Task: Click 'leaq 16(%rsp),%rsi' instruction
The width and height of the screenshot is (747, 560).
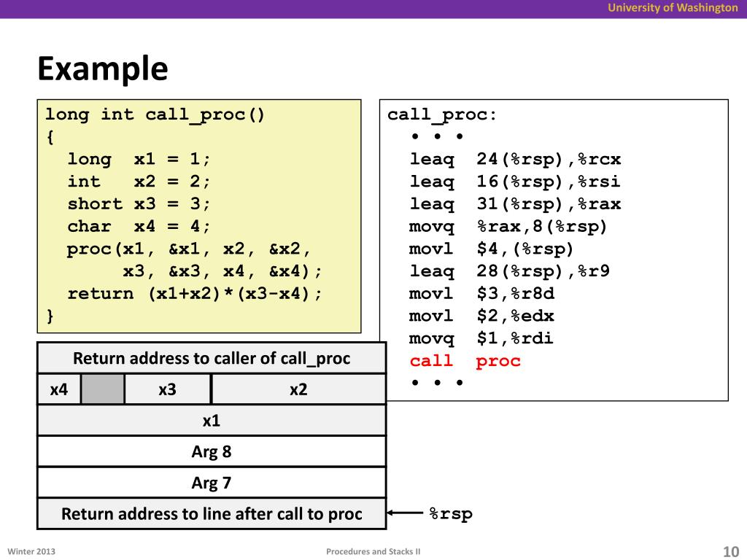Action: 516,182
